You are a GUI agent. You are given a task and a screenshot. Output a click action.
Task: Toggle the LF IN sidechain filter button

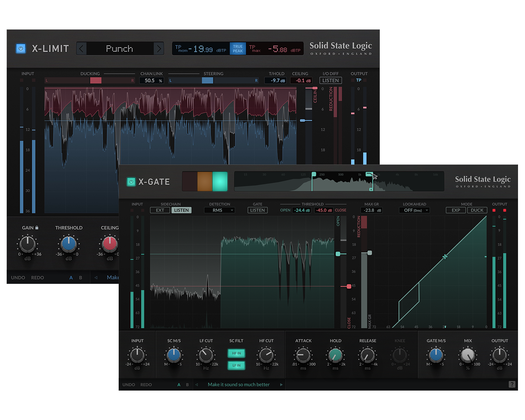click(237, 365)
